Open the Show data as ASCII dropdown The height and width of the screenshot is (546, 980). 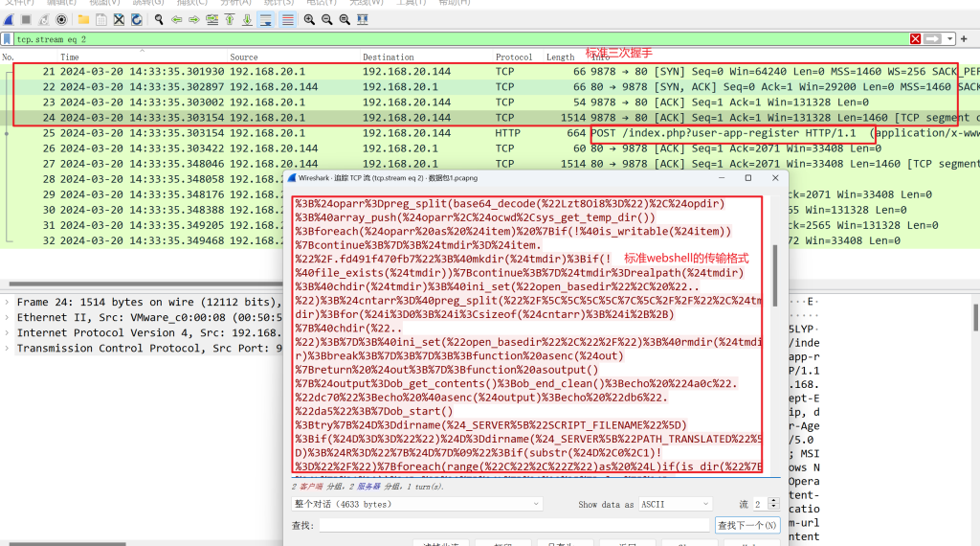point(675,504)
